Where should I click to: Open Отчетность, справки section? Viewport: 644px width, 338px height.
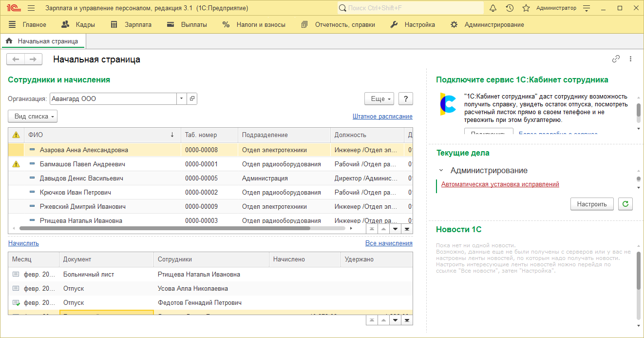[x=338, y=24]
